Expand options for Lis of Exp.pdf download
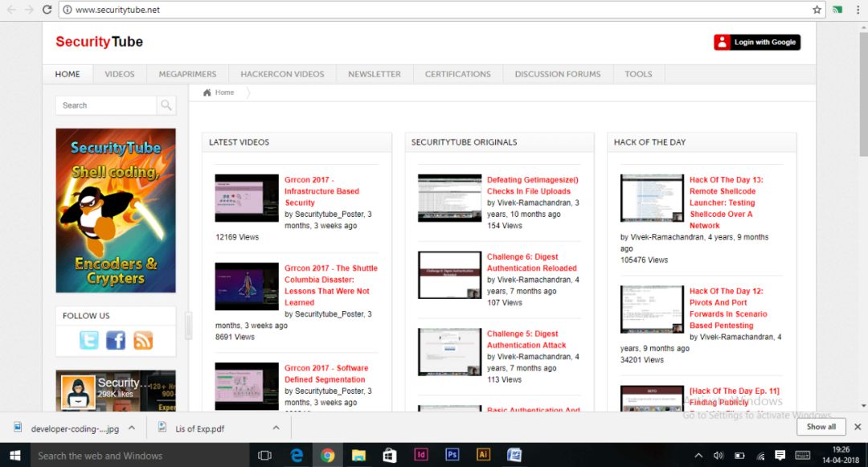This screenshot has width=868, height=467. (x=276, y=428)
